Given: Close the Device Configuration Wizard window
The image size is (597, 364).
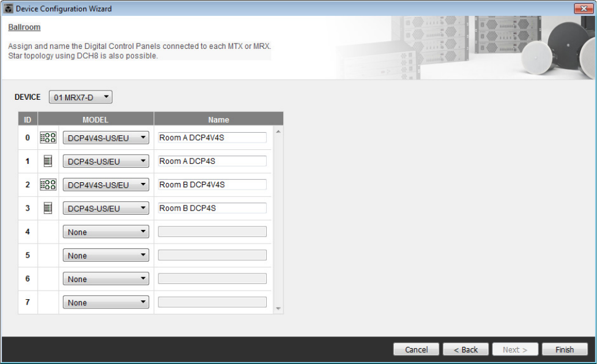Looking at the screenshot, I should pyautogui.click(x=584, y=8).
